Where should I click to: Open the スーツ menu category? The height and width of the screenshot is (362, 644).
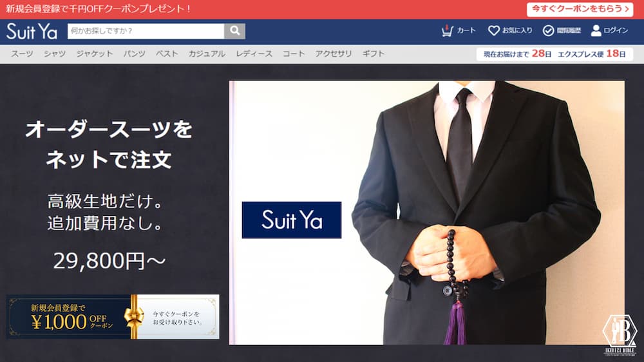[22, 54]
